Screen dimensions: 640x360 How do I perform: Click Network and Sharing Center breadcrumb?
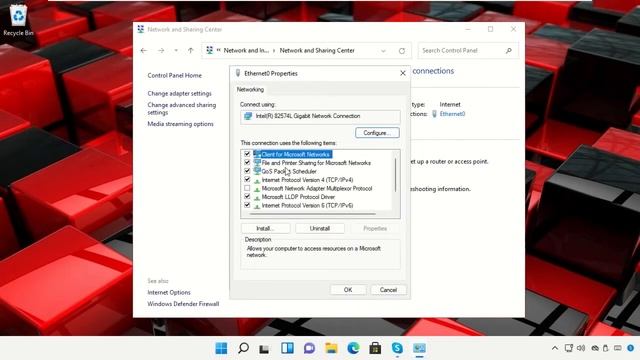point(317,51)
